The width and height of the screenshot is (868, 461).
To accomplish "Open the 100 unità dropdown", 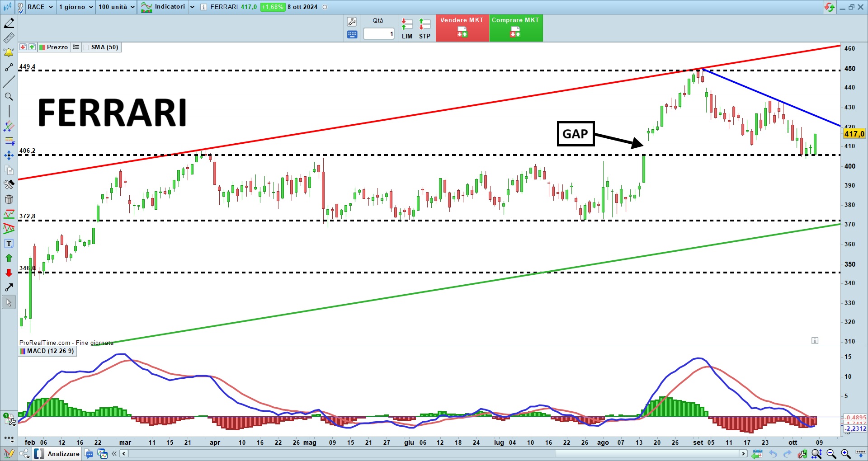I will (117, 7).
